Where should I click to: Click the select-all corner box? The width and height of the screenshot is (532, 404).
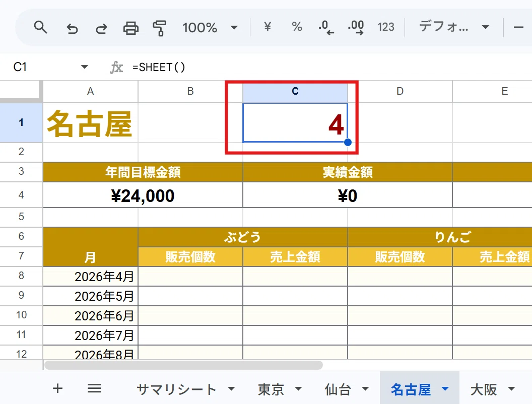pos(21,91)
